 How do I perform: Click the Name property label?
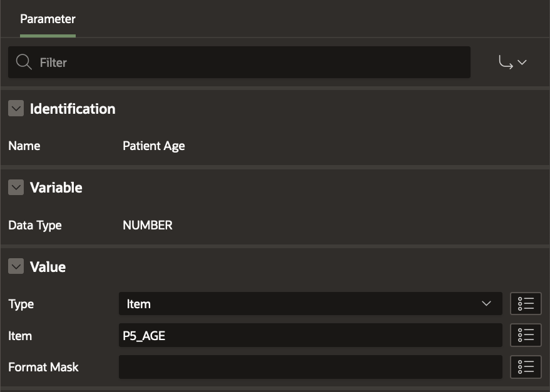coord(24,146)
